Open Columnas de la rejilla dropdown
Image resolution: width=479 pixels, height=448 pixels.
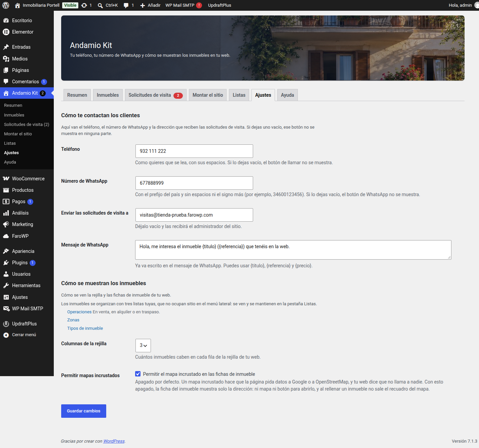(143, 346)
